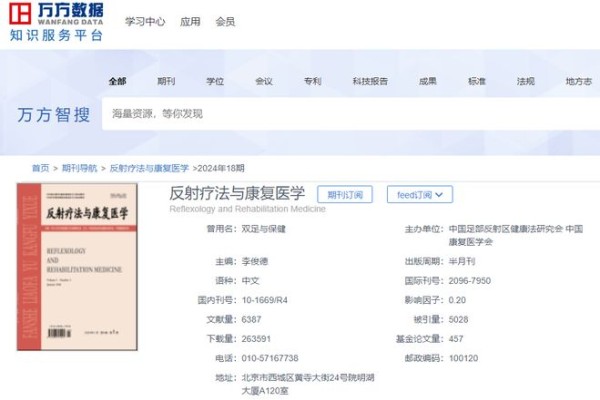Click the former name 双足与保健
Image resolution: width=600 pixels, height=400 pixels.
pos(264,229)
